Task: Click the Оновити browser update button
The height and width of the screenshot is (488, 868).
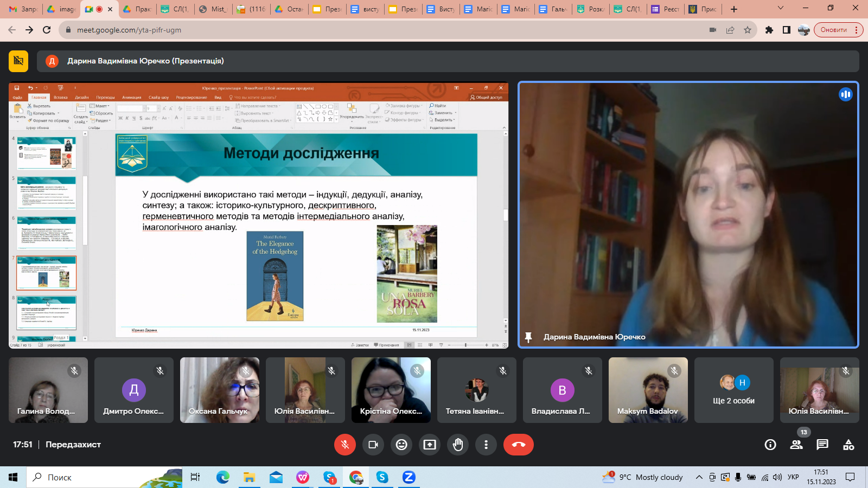Action: pyautogui.click(x=834, y=30)
